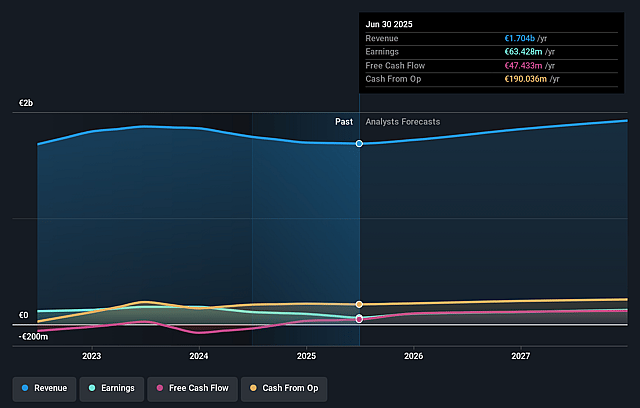Toggle the Revenue legend series
The height and width of the screenshot is (408, 640).
point(44,388)
